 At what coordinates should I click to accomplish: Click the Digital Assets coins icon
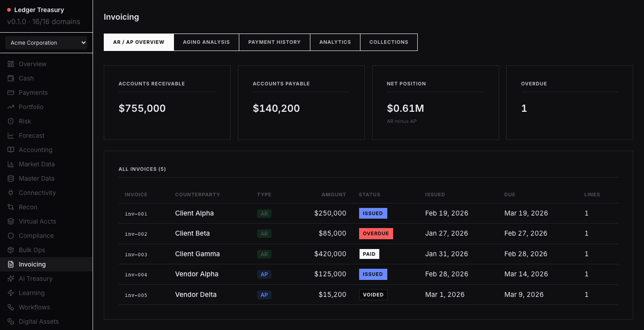point(11,322)
